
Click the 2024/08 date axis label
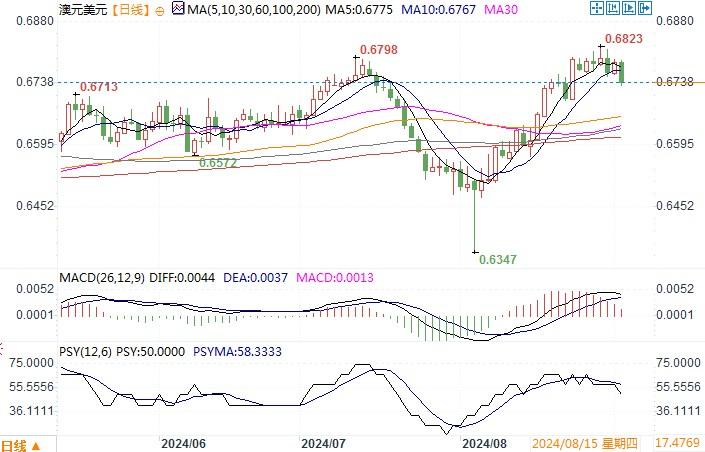[484, 444]
